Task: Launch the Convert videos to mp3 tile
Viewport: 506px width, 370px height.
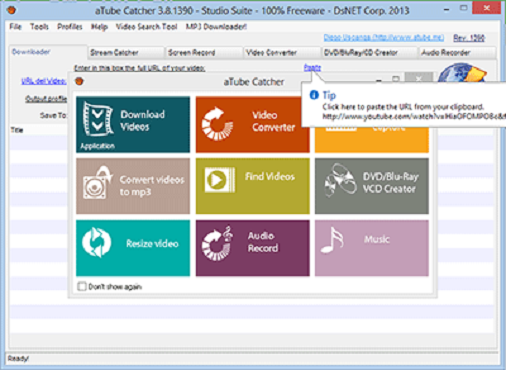Action: click(133, 186)
